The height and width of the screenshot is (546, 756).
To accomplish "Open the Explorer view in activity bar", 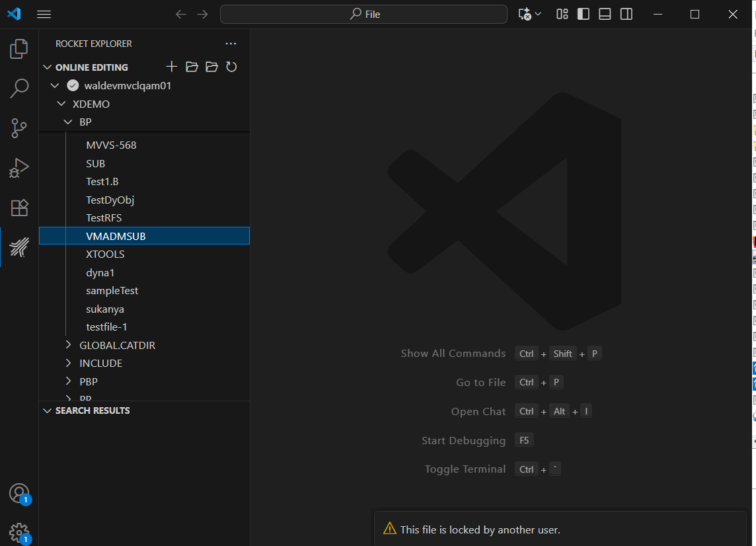I will [19, 48].
